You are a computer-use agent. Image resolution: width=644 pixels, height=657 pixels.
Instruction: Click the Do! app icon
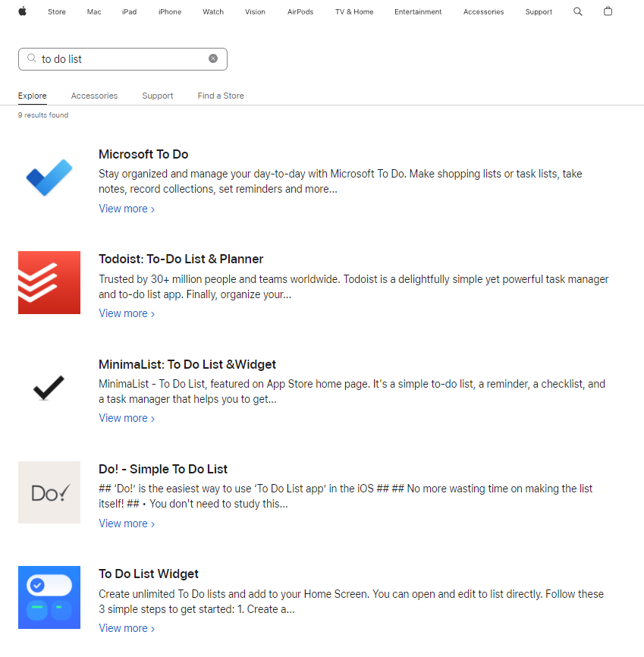click(x=49, y=492)
